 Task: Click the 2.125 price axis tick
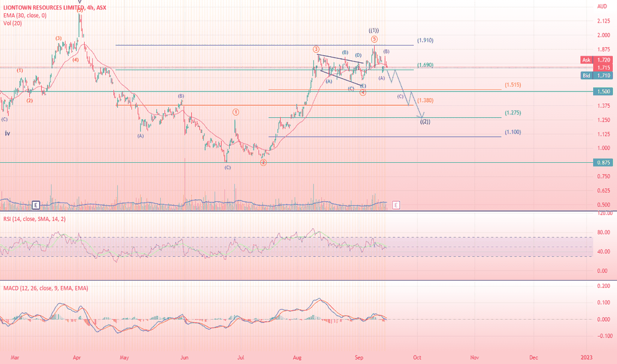(604, 21)
